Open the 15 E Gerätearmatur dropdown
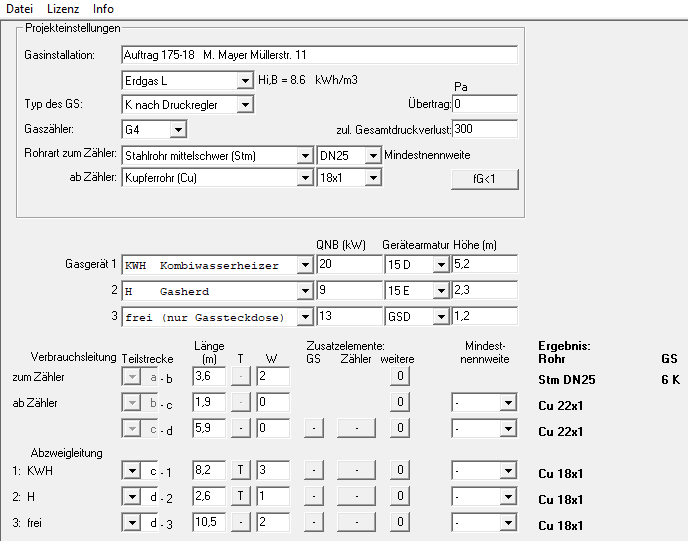This screenshot has height=541, width=688. point(441,291)
